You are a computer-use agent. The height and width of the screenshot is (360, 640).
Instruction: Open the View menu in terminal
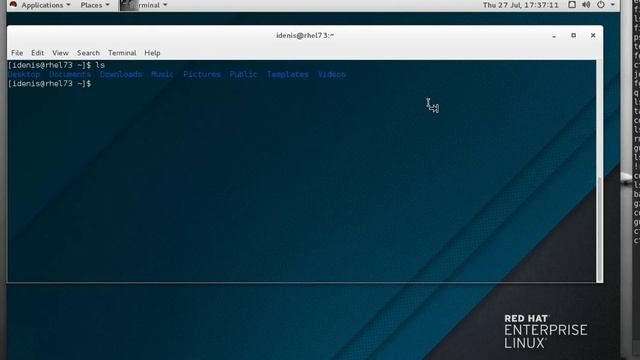(x=60, y=53)
